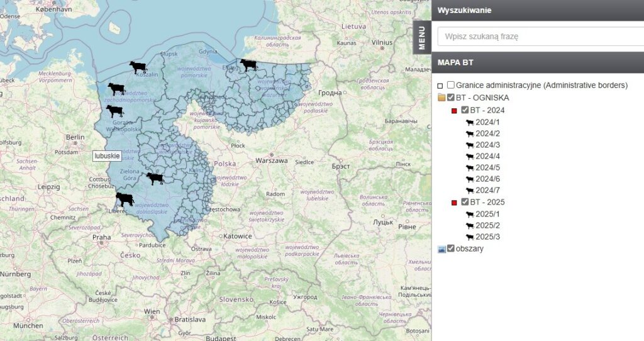Uncheck the BT - OGNISKA group checkbox
Image resolution: width=644 pixels, height=341 pixels.
pyautogui.click(x=450, y=98)
